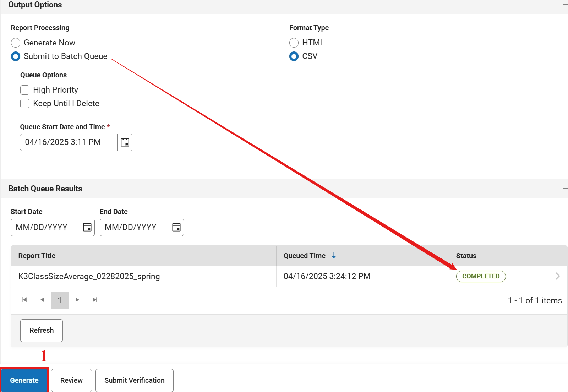Expand the completed report row chevron
The height and width of the screenshot is (392, 568).
pos(558,276)
